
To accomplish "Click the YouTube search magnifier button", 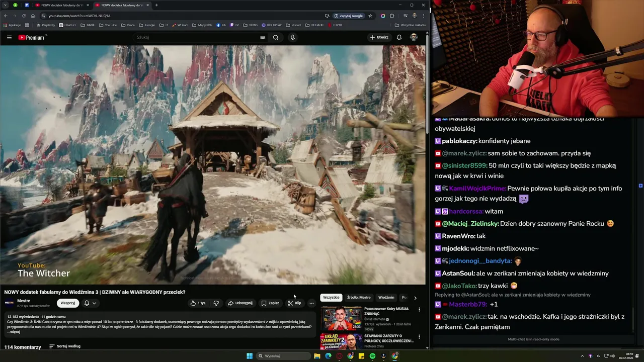I will (276, 37).
